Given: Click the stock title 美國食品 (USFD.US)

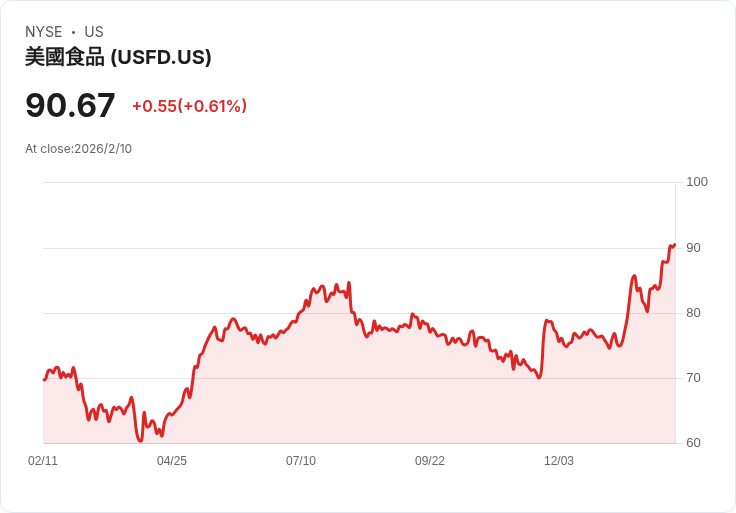Looking at the screenshot, I should pos(118,58).
